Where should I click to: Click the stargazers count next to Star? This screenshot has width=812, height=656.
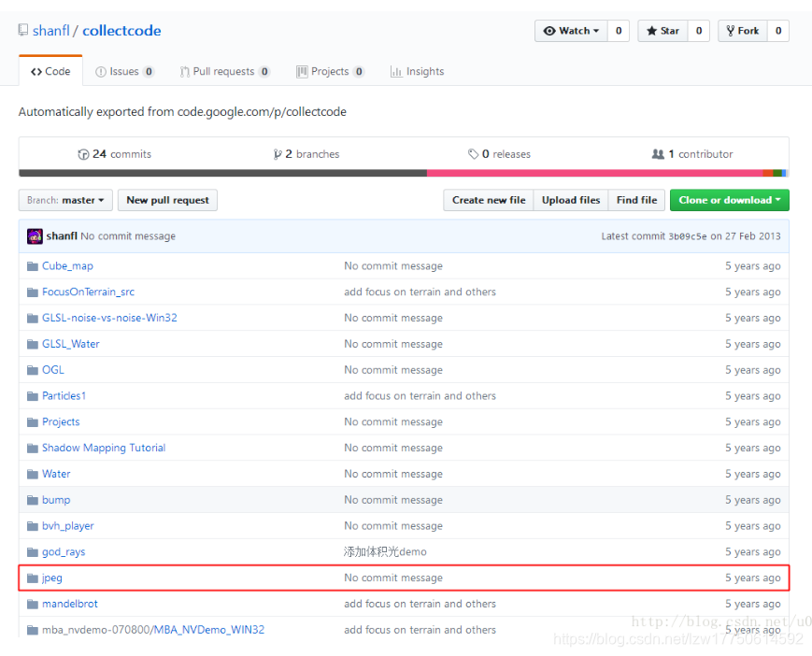click(699, 31)
